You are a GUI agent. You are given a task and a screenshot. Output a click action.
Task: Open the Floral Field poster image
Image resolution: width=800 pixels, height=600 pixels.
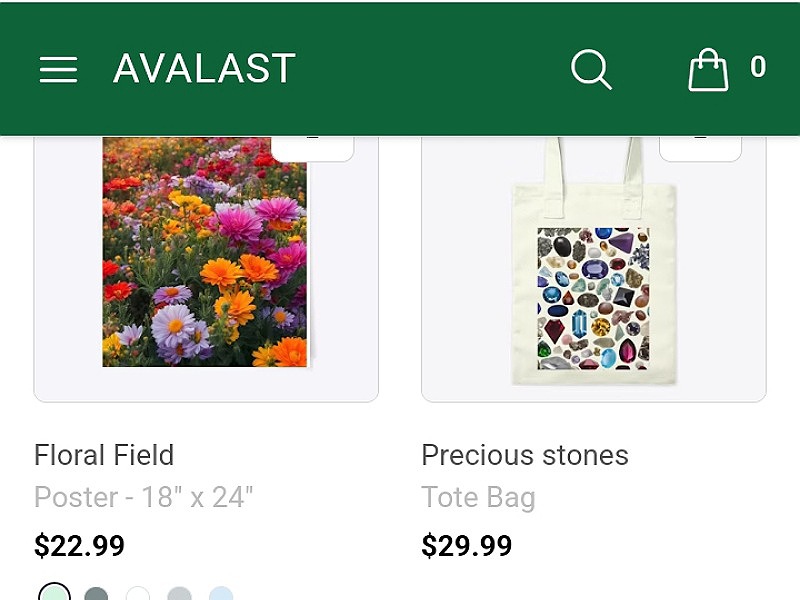point(206,252)
